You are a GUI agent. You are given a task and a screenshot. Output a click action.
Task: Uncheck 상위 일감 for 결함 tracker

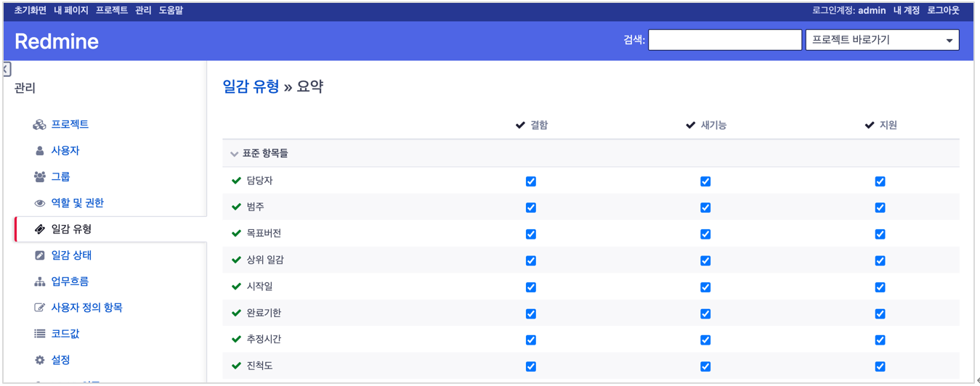click(x=531, y=260)
